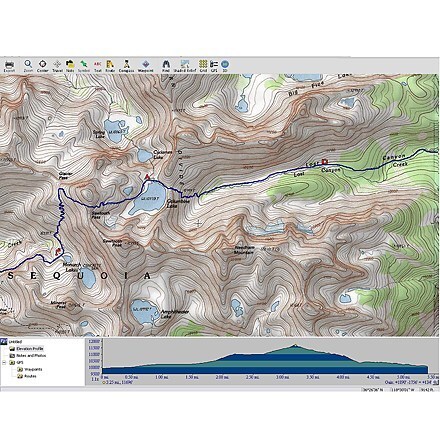Collapse the GPS tree node

point(4,363)
